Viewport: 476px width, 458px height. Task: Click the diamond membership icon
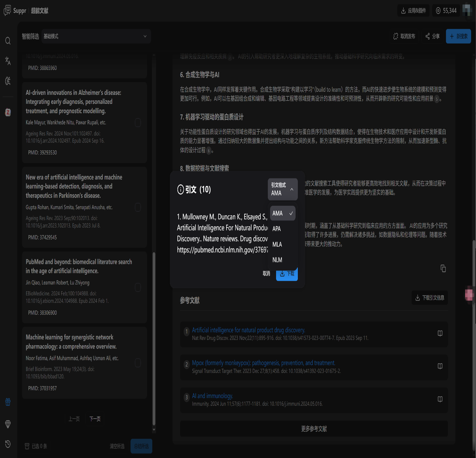[x=8, y=424]
